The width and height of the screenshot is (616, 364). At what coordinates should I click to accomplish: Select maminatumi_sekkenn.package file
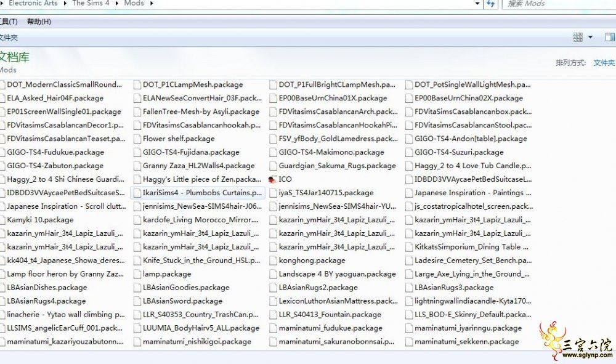click(463, 342)
